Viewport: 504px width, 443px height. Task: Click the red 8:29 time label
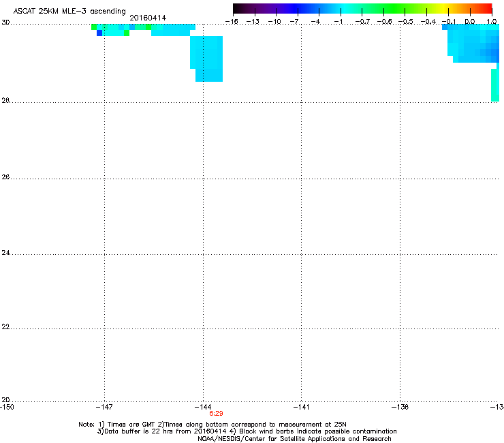click(x=216, y=414)
